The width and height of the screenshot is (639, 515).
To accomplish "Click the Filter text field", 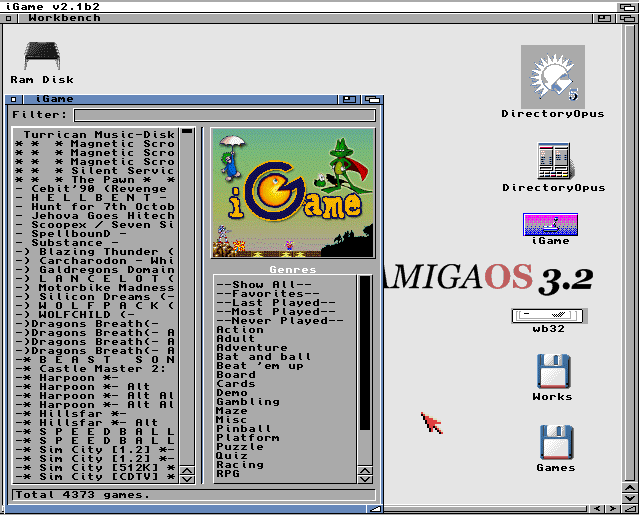I will click(x=225, y=115).
